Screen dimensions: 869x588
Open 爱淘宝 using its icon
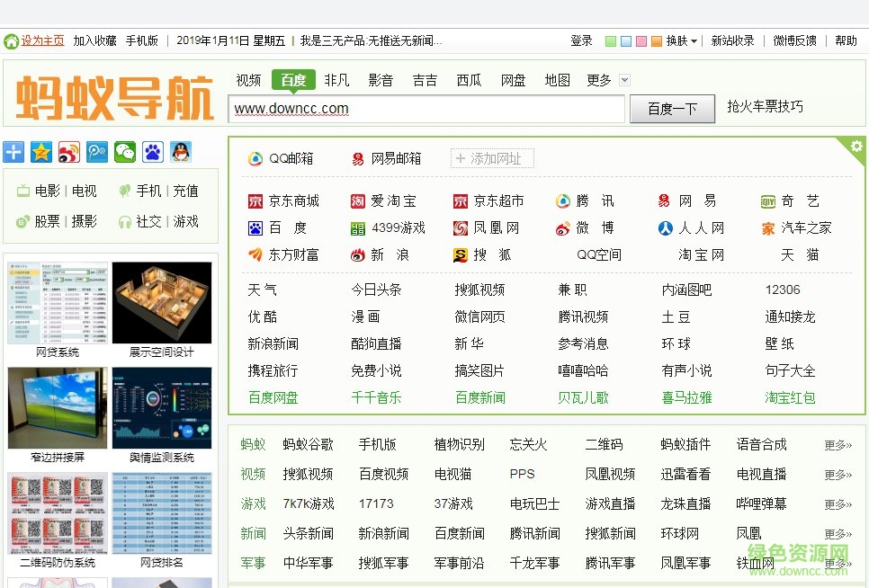(357, 200)
